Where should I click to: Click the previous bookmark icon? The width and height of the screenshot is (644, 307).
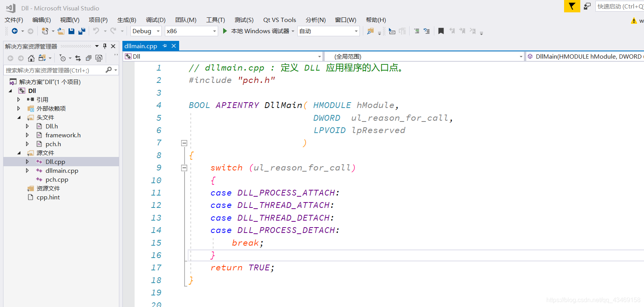tap(452, 31)
